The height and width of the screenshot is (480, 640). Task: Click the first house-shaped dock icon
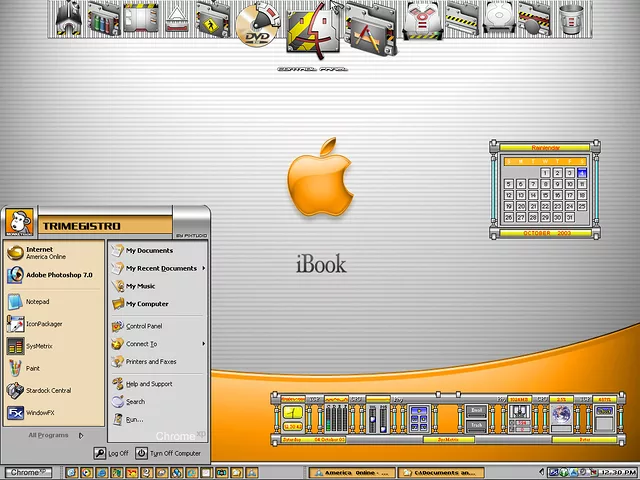pos(69,18)
